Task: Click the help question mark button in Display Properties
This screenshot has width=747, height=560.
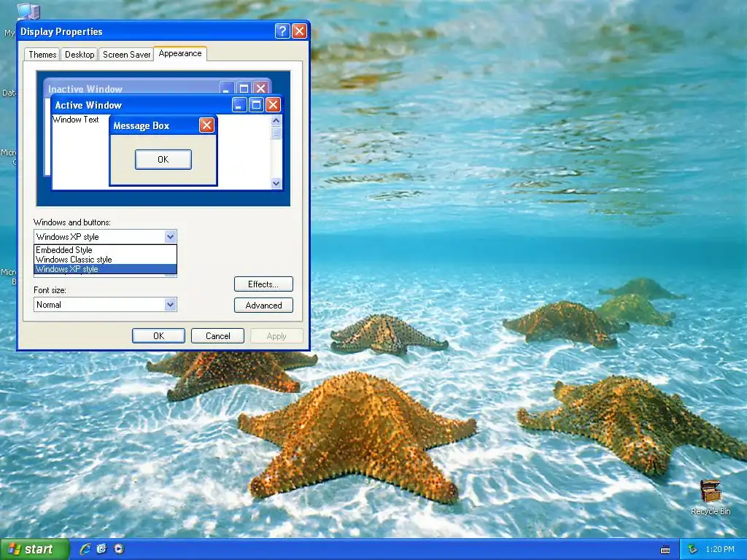Action: (282, 31)
